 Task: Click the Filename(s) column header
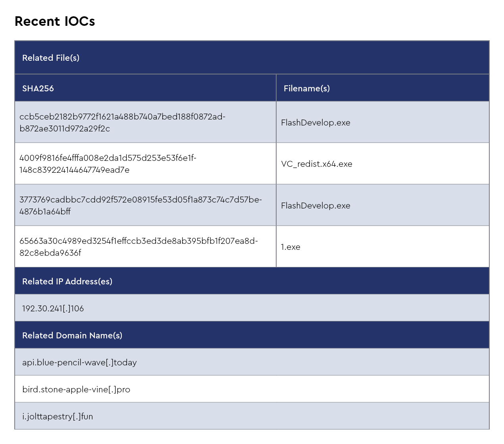point(307,89)
